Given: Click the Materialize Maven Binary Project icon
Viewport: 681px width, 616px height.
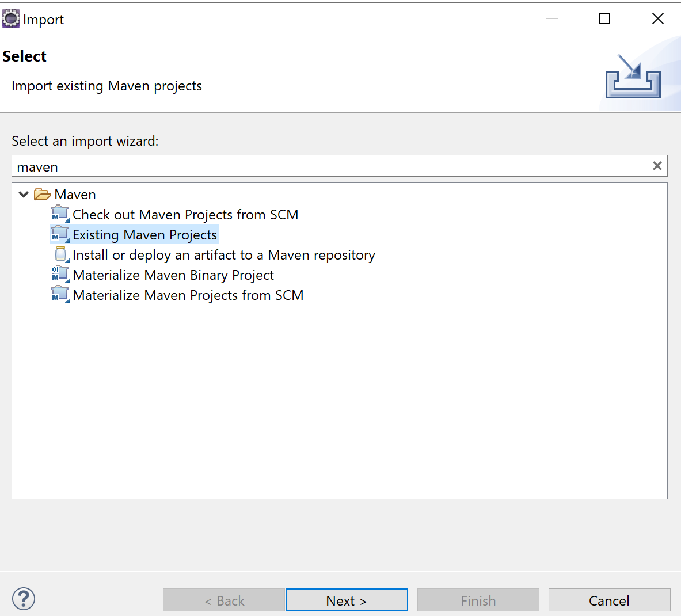Looking at the screenshot, I should point(60,275).
